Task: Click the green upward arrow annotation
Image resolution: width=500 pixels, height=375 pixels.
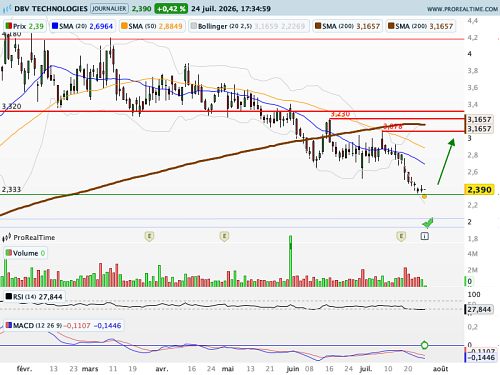Action: coord(446,162)
